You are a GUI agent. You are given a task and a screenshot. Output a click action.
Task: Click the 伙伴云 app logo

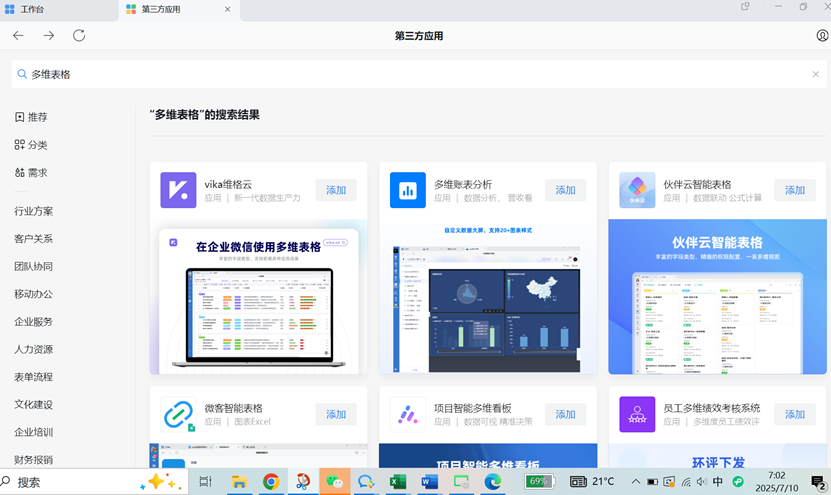coord(637,190)
